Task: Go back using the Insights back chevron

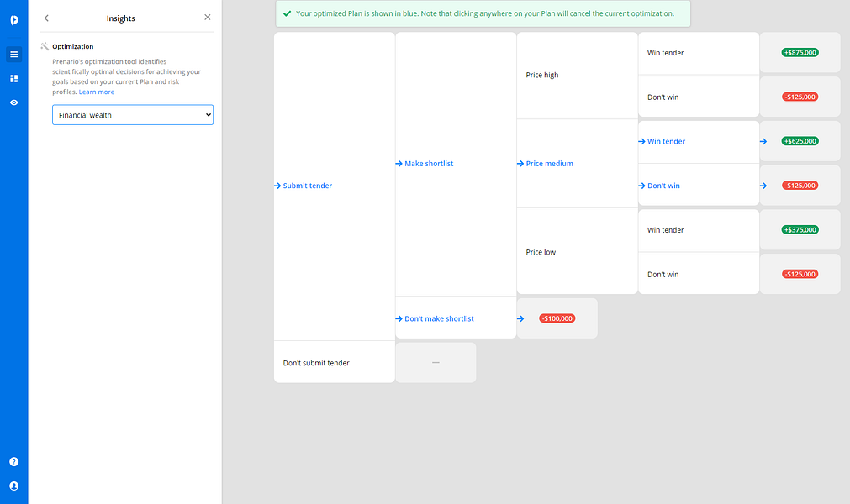Action: coord(46,18)
